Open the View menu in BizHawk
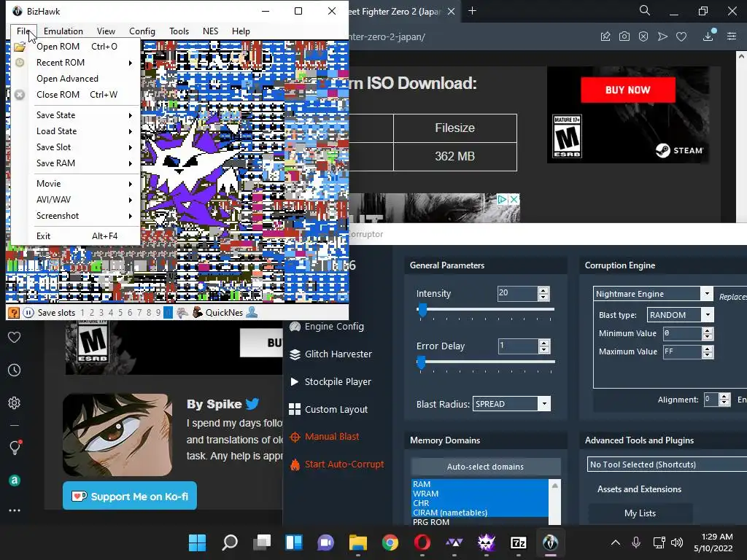Viewport: 747px width, 560px height. tap(106, 31)
